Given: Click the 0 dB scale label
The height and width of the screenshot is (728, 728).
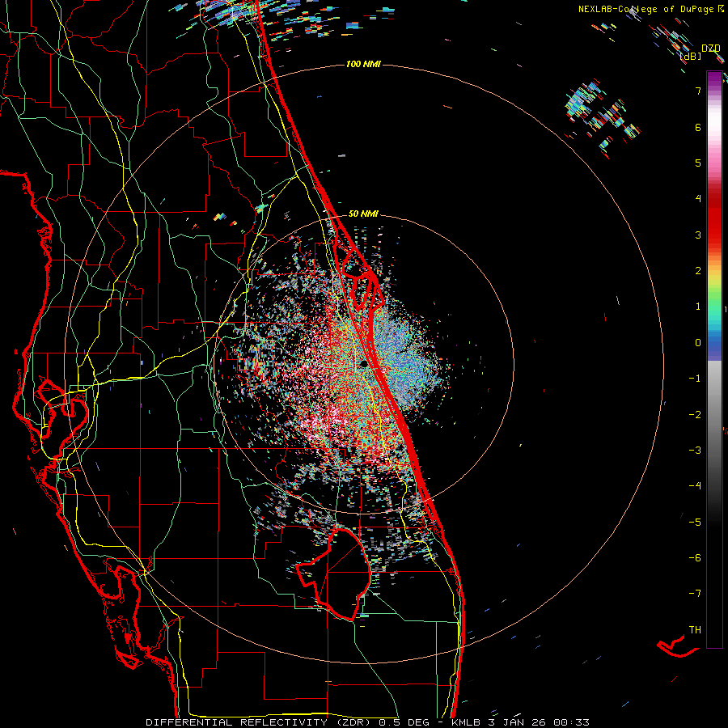Looking at the screenshot, I should point(698,343).
